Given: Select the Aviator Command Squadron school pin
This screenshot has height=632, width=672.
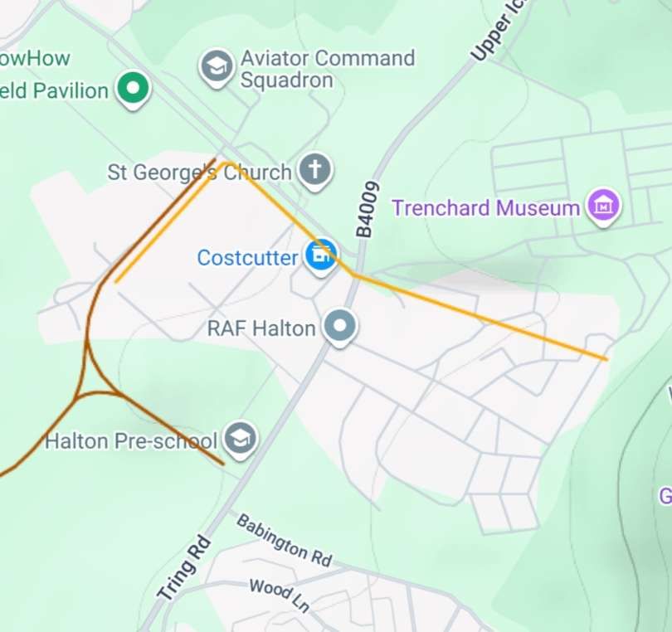Looking at the screenshot, I should coord(217,68).
